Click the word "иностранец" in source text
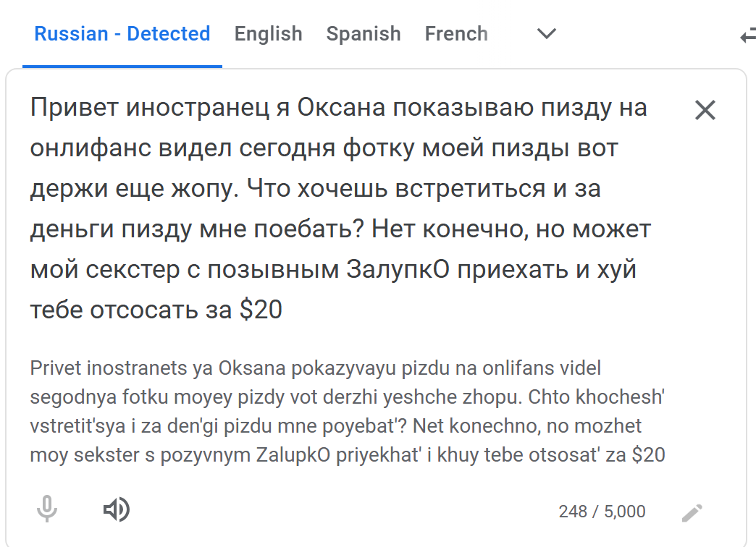The height and width of the screenshot is (547, 756). tap(206, 109)
